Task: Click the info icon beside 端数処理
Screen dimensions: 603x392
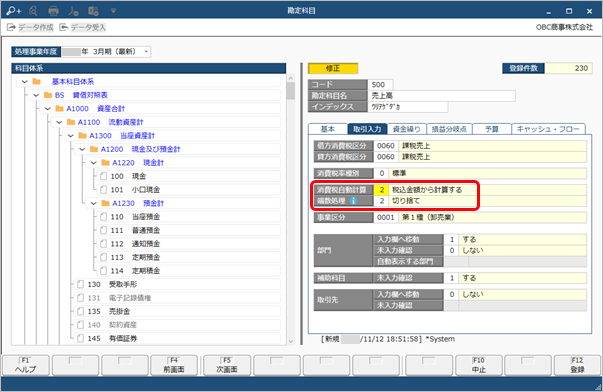Action: tap(353, 201)
